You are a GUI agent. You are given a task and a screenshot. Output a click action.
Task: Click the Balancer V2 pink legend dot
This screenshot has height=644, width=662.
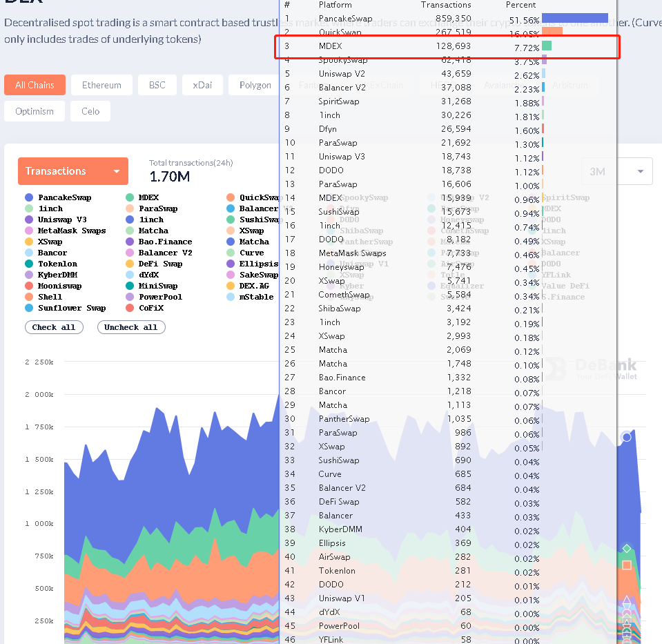(x=130, y=253)
